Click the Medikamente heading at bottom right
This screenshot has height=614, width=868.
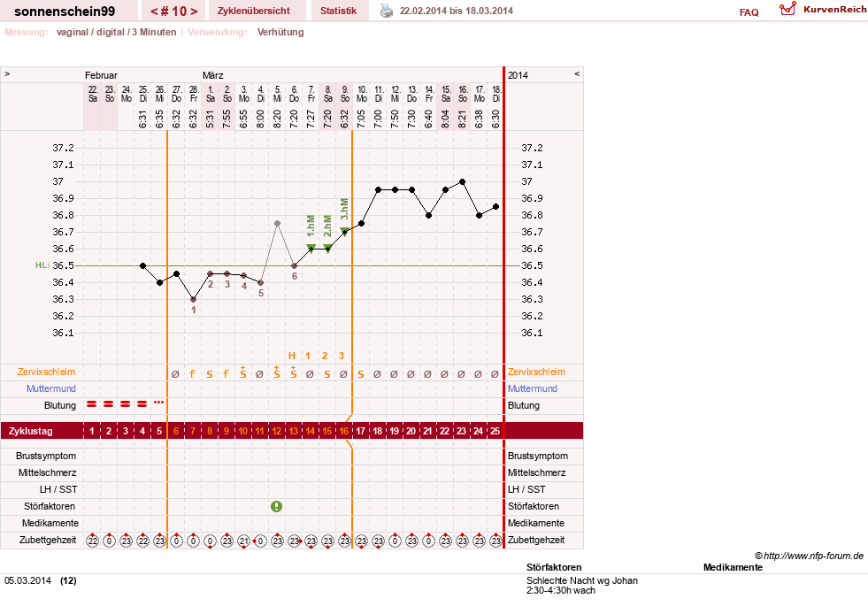tap(733, 567)
